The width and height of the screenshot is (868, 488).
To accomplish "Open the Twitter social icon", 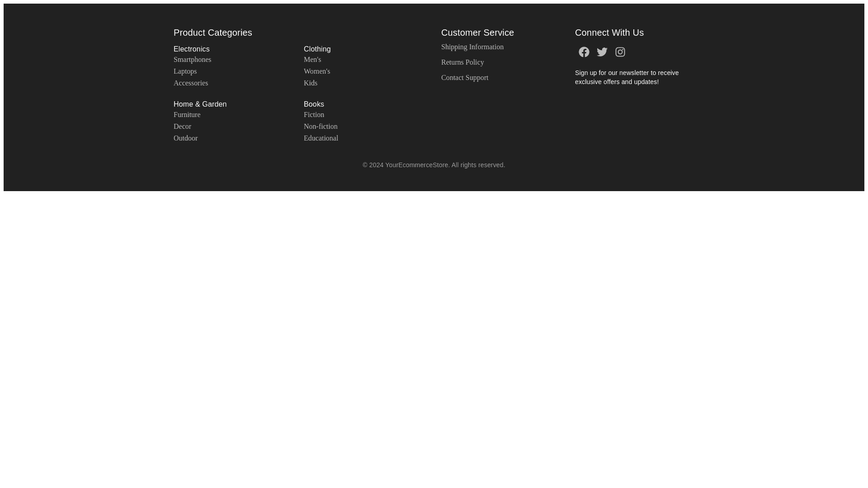I will (602, 52).
